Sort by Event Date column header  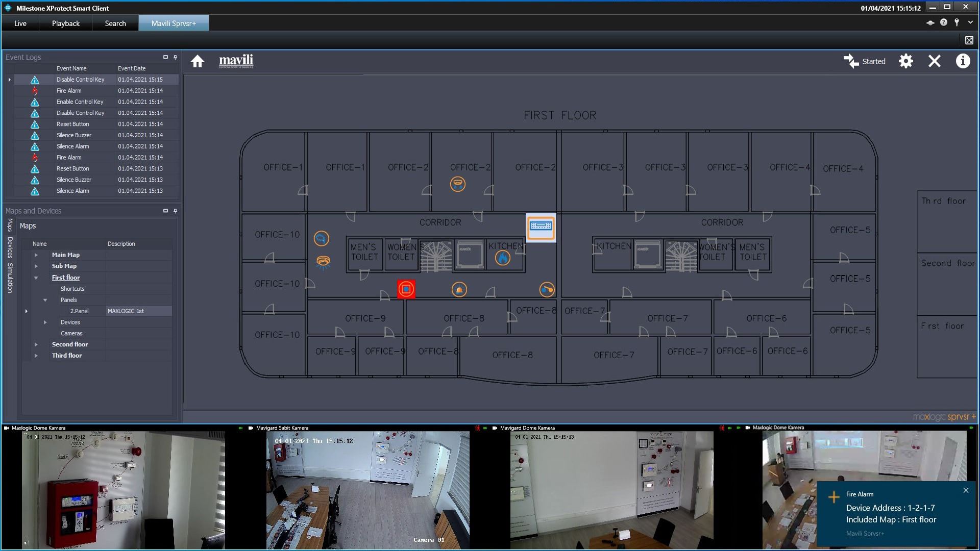pos(148,68)
